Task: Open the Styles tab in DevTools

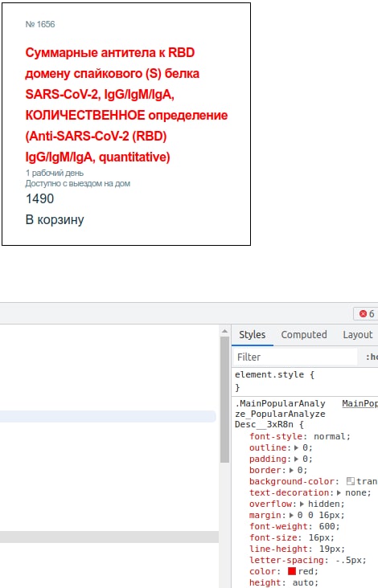Action: tap(253, 334)
